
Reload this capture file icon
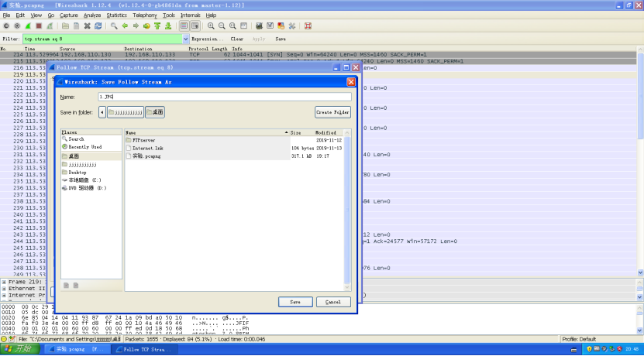(98, 26)
